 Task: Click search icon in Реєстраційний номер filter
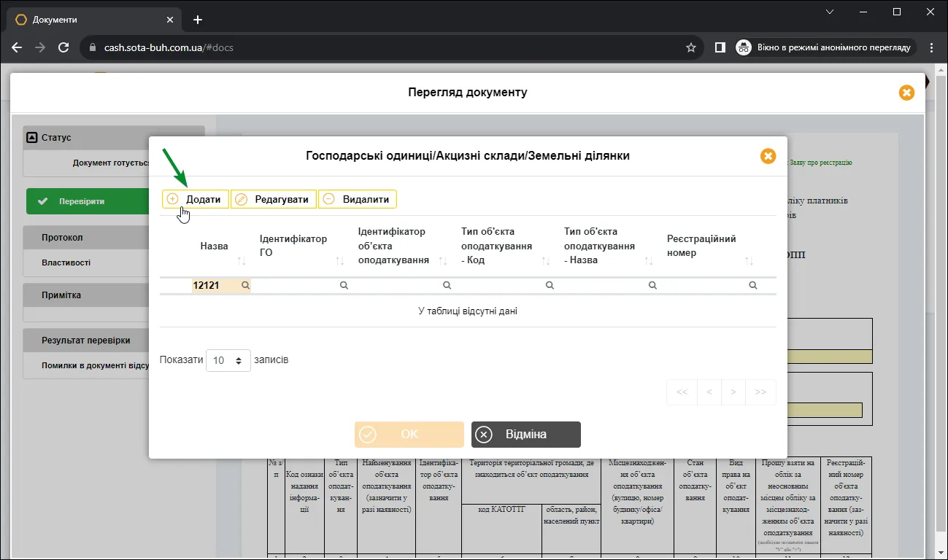click(x=753, y=286)
